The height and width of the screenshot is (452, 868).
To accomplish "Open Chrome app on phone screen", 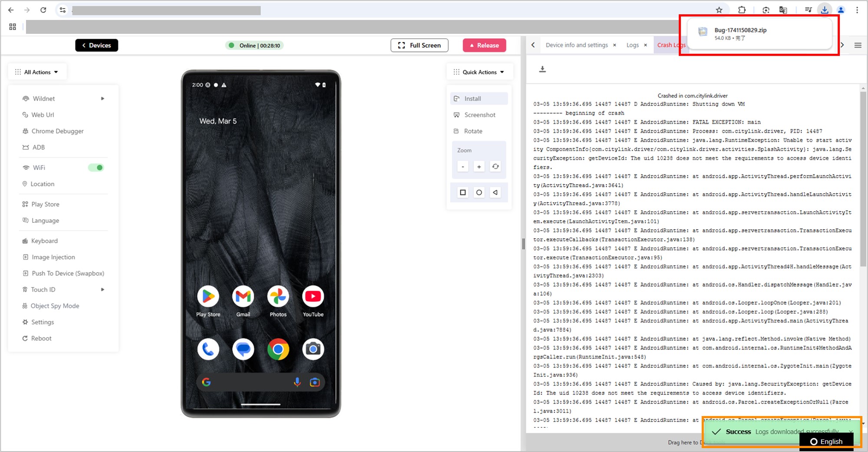I will pyautogui.click(x=278, y=349).
